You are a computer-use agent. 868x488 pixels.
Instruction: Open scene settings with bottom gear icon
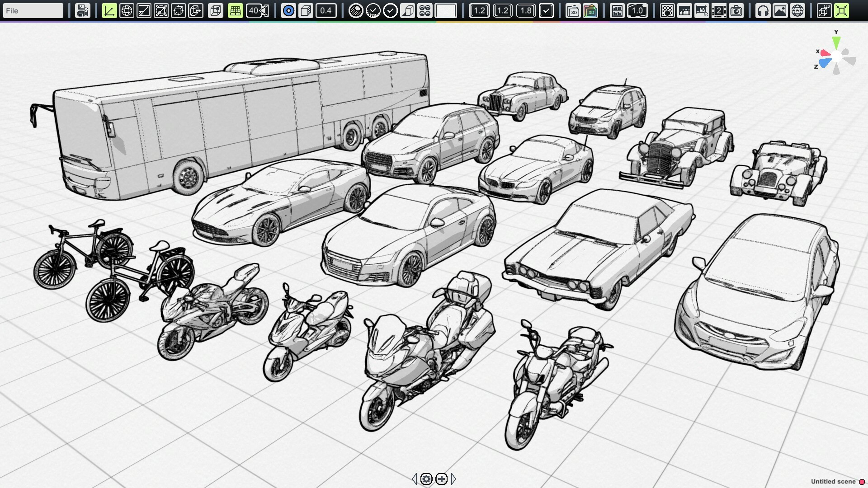click(x=426, y=479)
